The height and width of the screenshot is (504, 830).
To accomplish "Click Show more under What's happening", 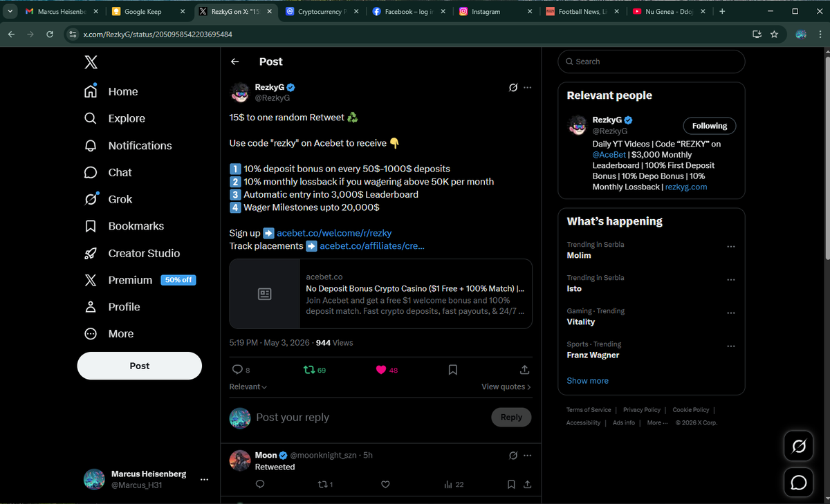I will [x=587, y=381].
